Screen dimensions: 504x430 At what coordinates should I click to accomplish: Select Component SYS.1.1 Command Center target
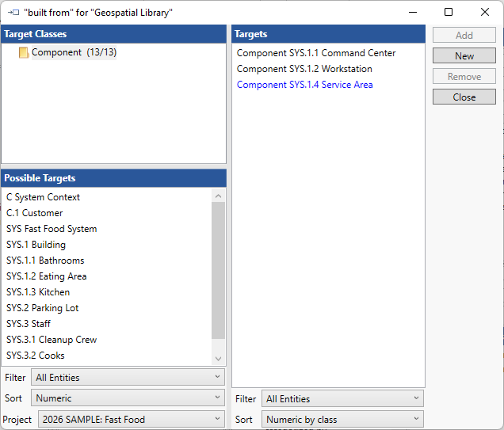tap(316, 53)
